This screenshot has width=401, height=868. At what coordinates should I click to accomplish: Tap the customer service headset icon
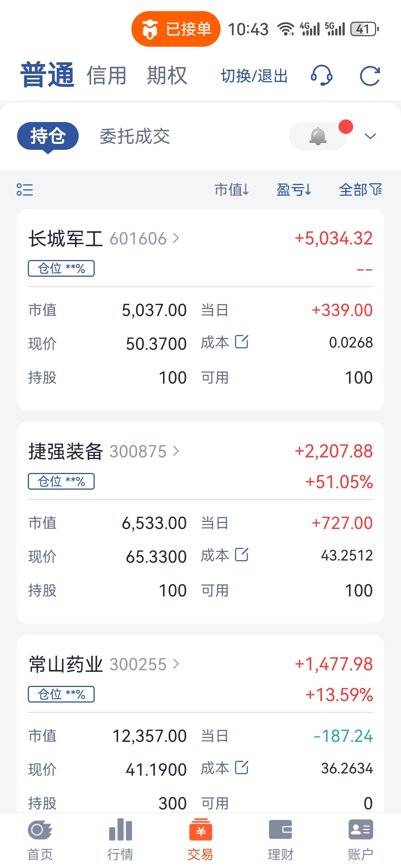click(322, 76)
